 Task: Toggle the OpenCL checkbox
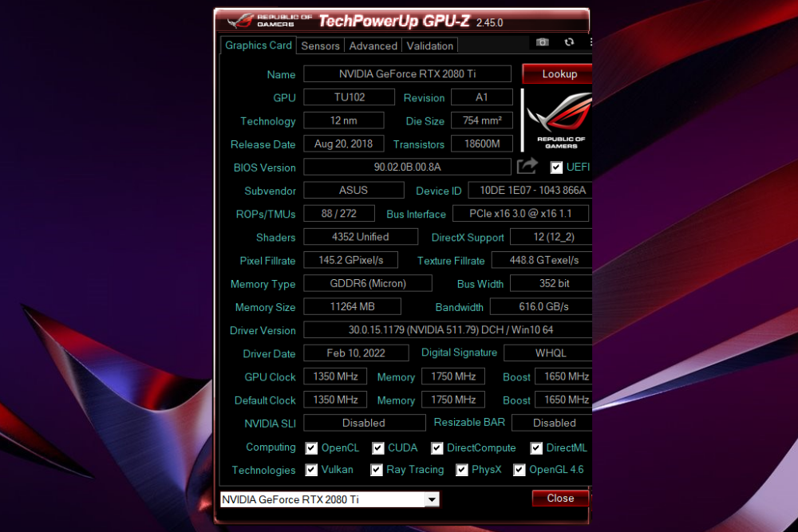tap(311, 448)
